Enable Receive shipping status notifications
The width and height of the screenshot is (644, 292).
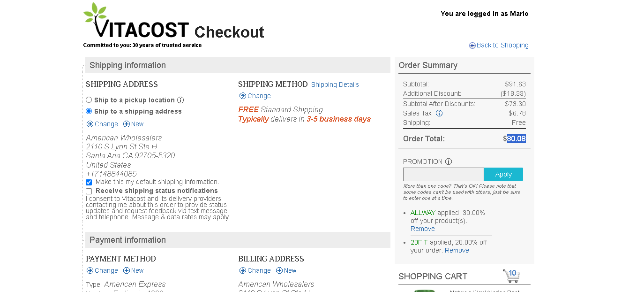[x=89, y=191]
